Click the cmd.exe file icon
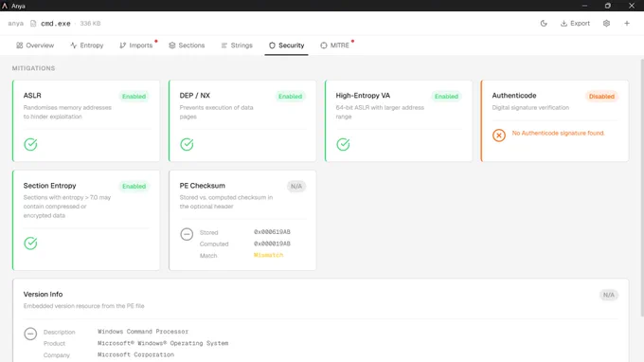The image size is (644, 362). [33, 24]
